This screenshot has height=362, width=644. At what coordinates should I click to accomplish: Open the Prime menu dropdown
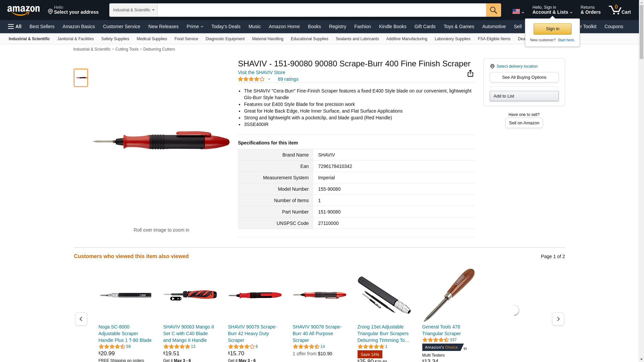(195, 26)
